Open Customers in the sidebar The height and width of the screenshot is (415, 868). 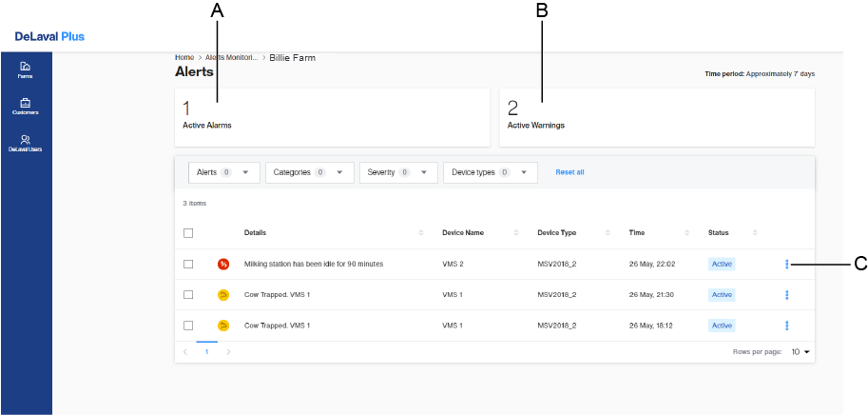click(x=25, y=106)
